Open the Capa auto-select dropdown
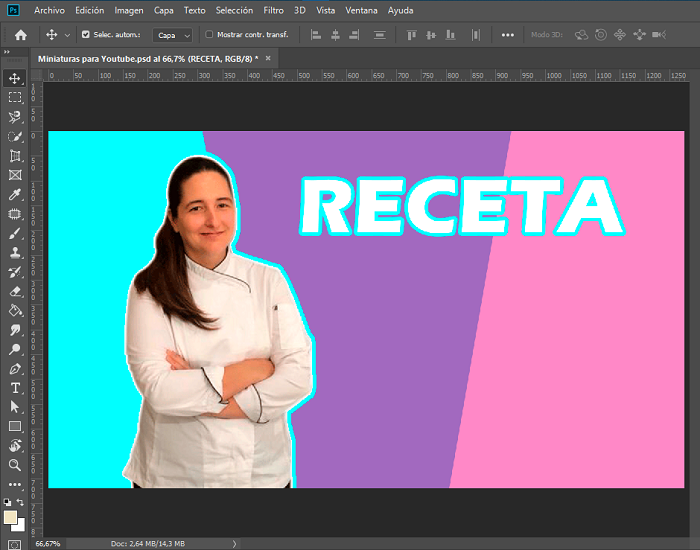The width and height of the screenshot is (700, 550). [172, 35]
